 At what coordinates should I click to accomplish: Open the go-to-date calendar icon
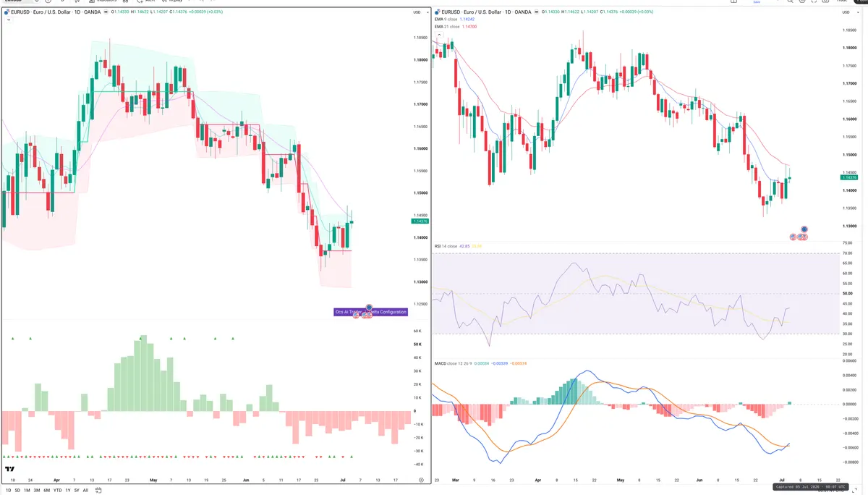click(x=98, y=490)
